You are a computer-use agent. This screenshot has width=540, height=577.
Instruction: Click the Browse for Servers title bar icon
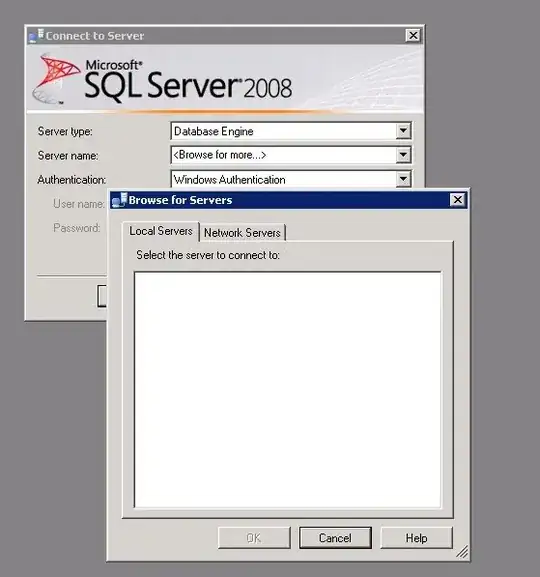(119, 200)
